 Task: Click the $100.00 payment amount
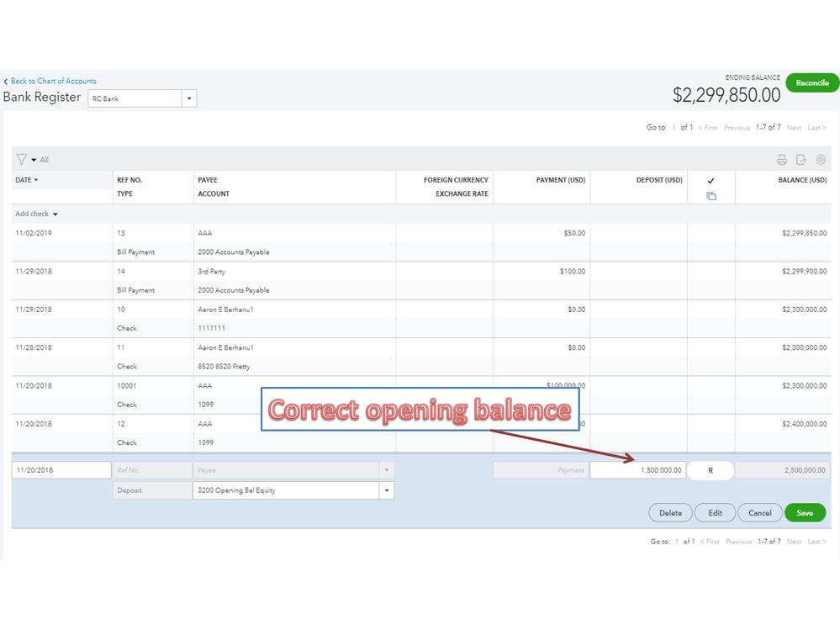[573, 271]
